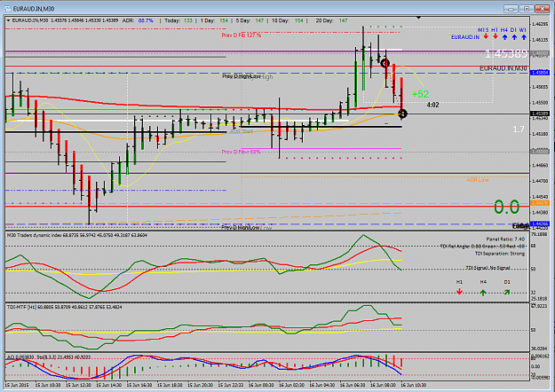555x392 pixels.
Task: Click the blue W1 up trend arrow
Action: [524, 36]
